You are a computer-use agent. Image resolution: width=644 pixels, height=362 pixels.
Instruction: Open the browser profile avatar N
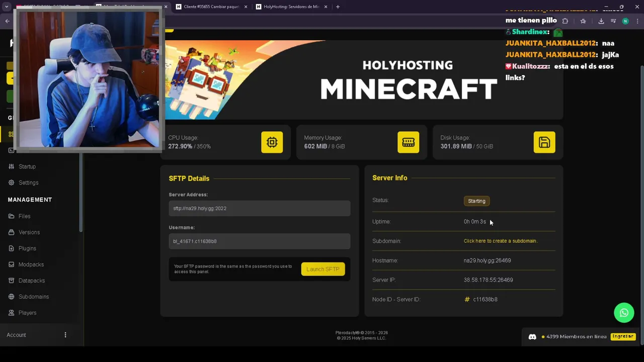(x=625, y=21)
